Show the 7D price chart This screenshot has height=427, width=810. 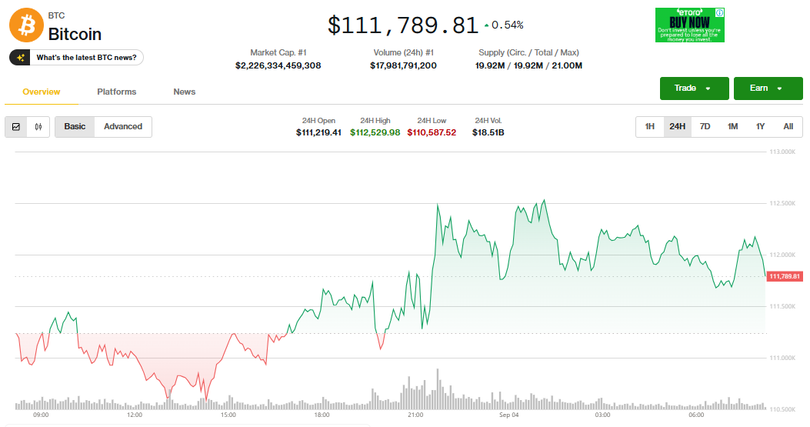tap(705, 127)
